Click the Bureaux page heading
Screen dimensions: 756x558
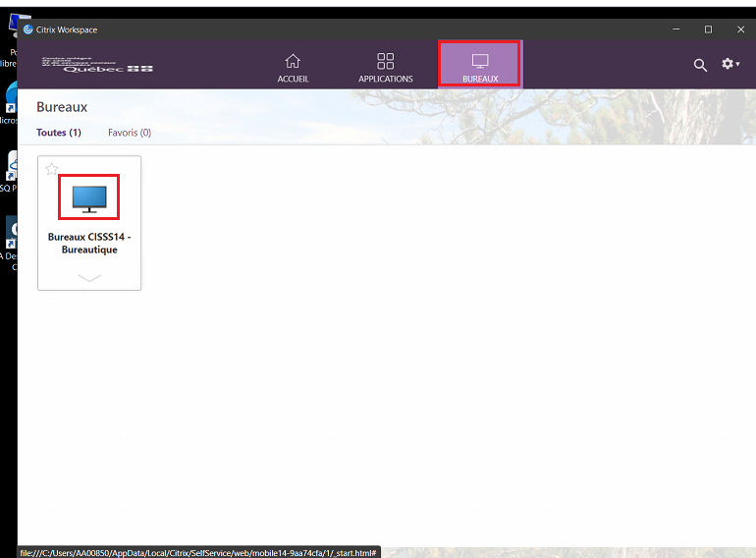pos(62,107)
